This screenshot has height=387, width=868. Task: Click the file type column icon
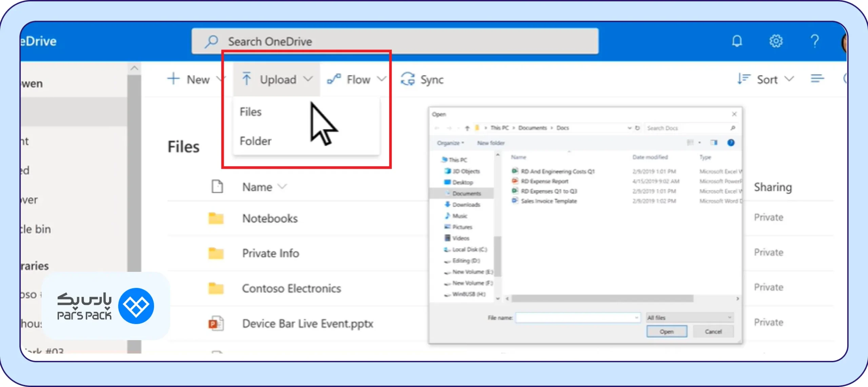point(217,186)
